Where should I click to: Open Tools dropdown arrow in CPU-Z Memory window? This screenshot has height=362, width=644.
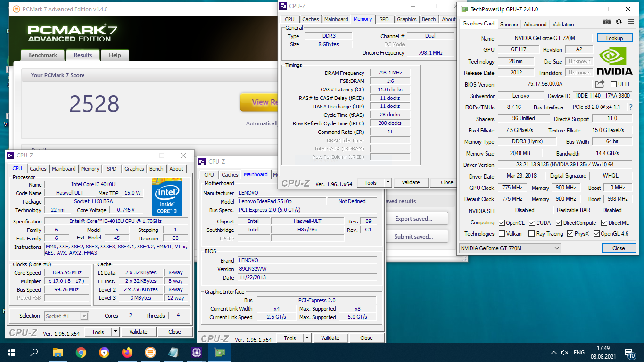(388, 182)
